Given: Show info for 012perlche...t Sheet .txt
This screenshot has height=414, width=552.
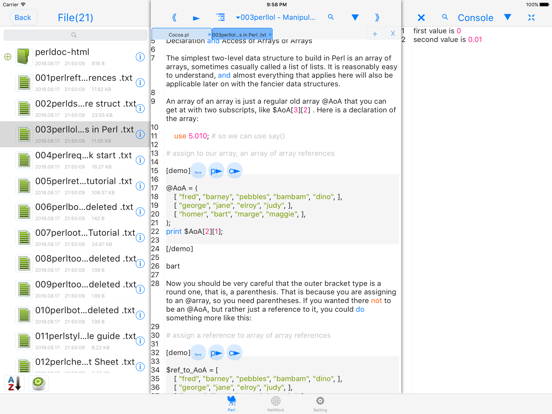Looking at the screenshot, I should click(x=140, y=366).
